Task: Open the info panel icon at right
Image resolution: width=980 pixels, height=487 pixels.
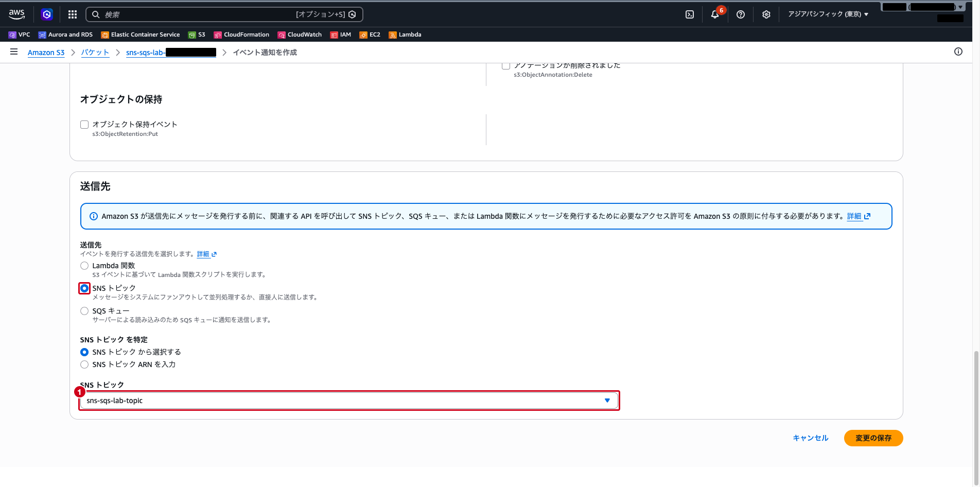Action: coord(958,51)
